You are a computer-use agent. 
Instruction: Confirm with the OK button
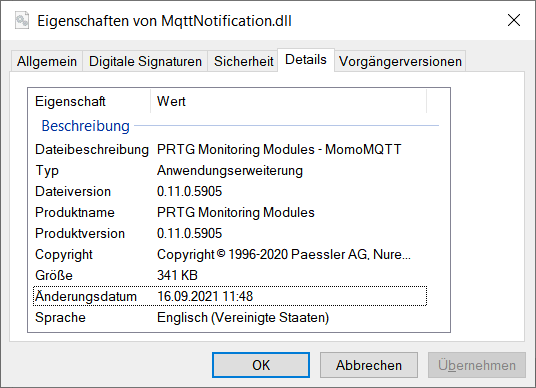coord(261,365)
